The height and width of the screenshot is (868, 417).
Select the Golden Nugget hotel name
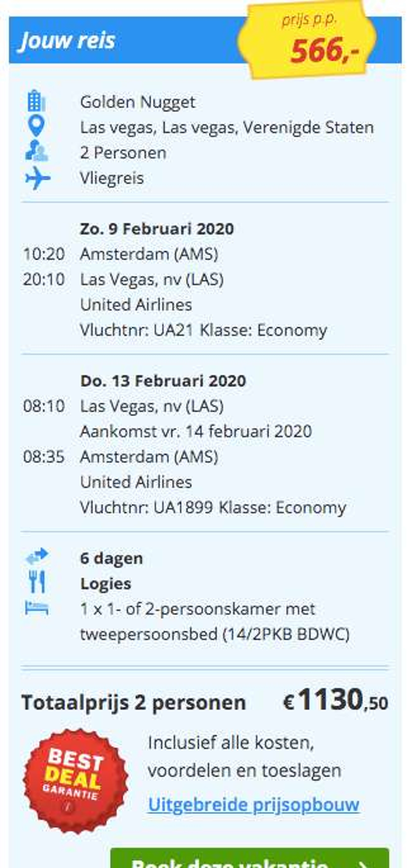point(138,102)
